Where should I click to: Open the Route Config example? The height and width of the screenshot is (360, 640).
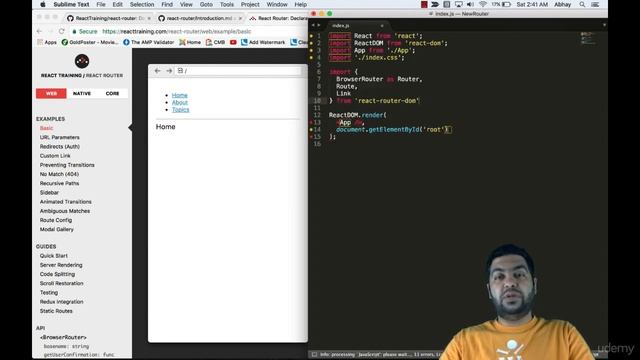56,220
